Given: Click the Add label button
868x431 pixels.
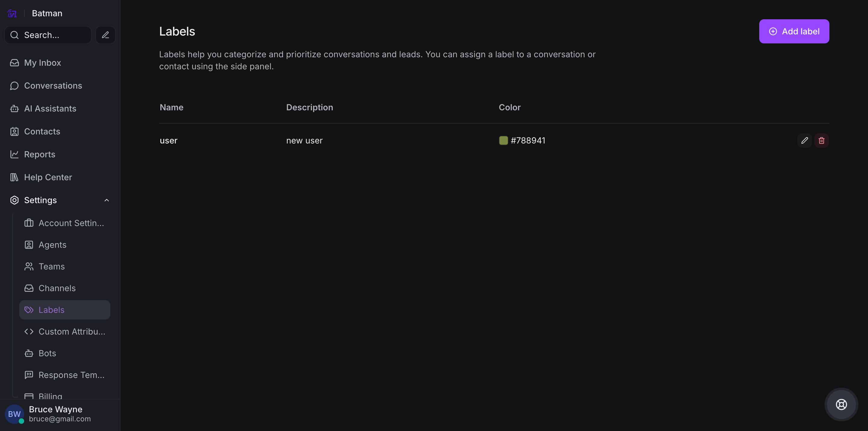Looking at the screenshot, I should pos(794,31).
